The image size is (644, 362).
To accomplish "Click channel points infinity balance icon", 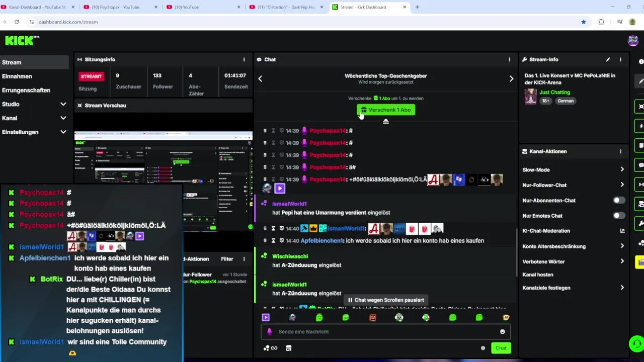I will point(271,348).
